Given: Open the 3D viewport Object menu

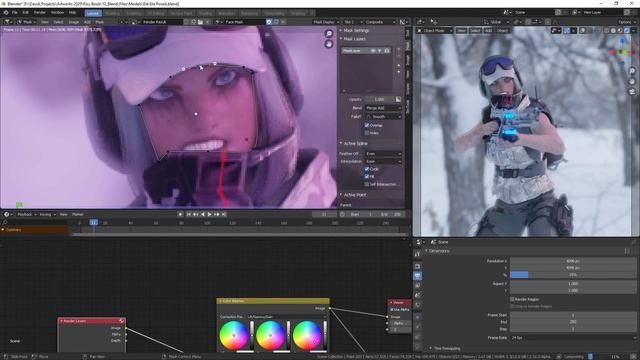Looking at the screenshot, I should 502,30.
